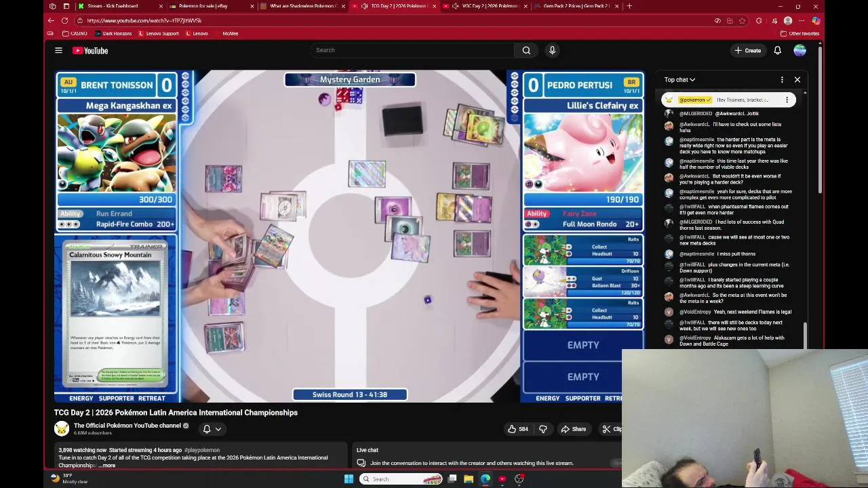Open The Official Pokémon channel avatar
The width and height of the screenshot is (868, 488).
point(62,428)
